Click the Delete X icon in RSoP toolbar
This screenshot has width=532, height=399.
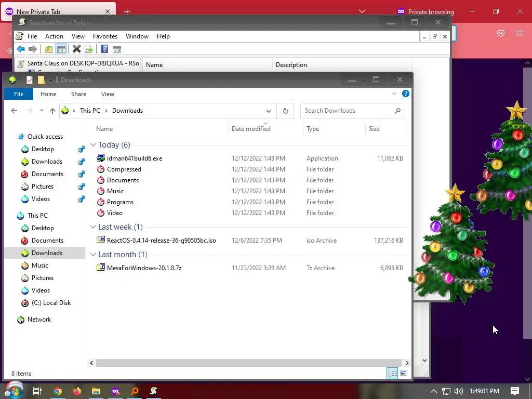[77, 49]
